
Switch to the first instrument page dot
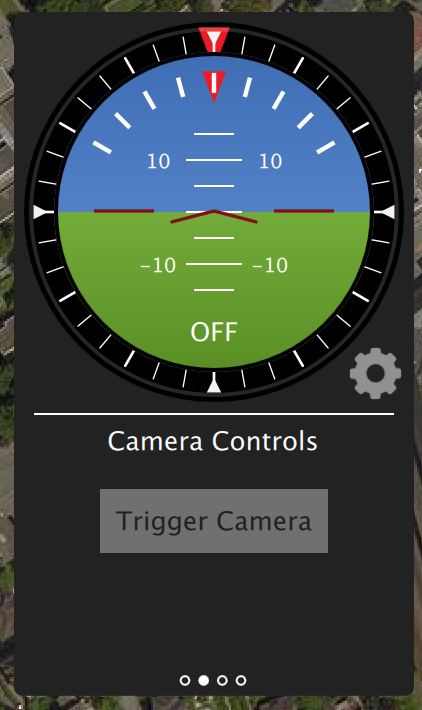click(185, 680)
